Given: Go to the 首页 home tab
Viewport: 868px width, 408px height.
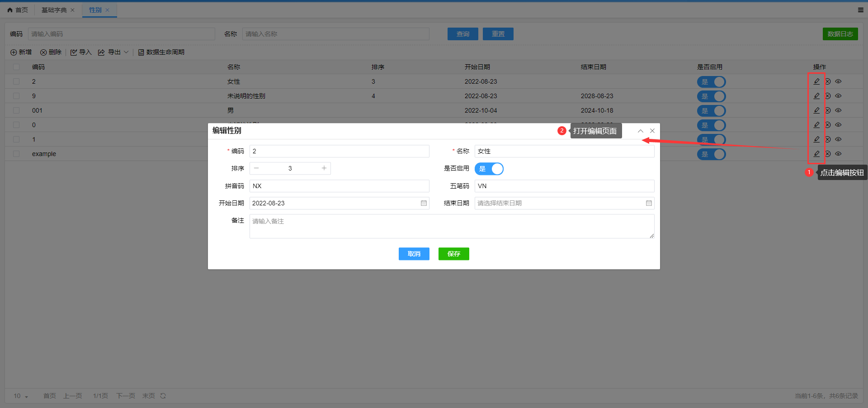Looking at the screenshot, I should (x=18, y=10).
